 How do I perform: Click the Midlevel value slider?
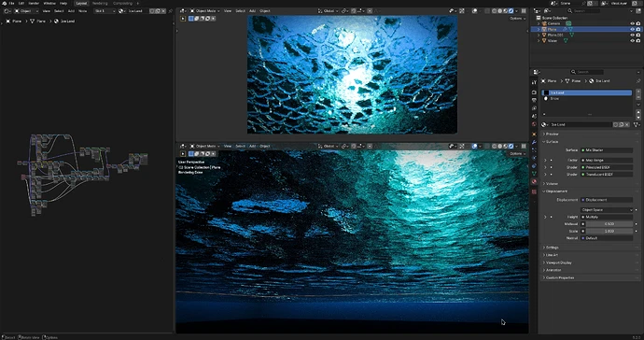pos(609,224)
